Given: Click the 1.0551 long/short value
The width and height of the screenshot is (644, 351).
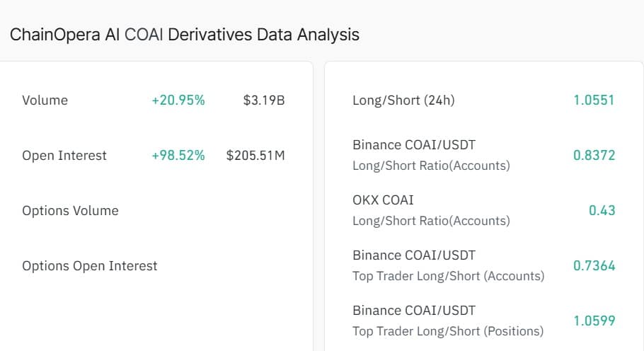Looking at the screenshot, I should 594,100.
